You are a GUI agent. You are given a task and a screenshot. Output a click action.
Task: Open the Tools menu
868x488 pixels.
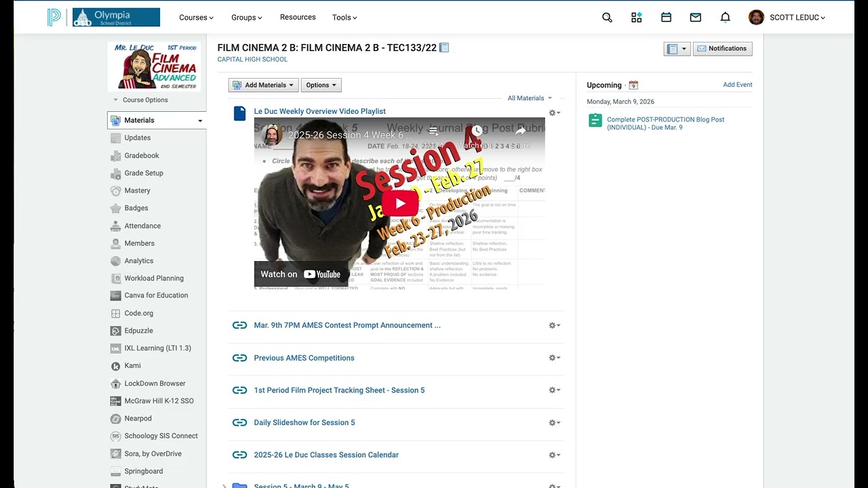[x=344, y=18]
